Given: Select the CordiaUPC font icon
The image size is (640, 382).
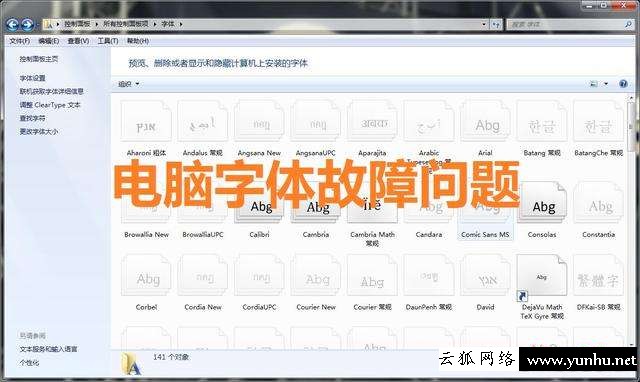Looking at the screenshot, I should tap(259, 275).
